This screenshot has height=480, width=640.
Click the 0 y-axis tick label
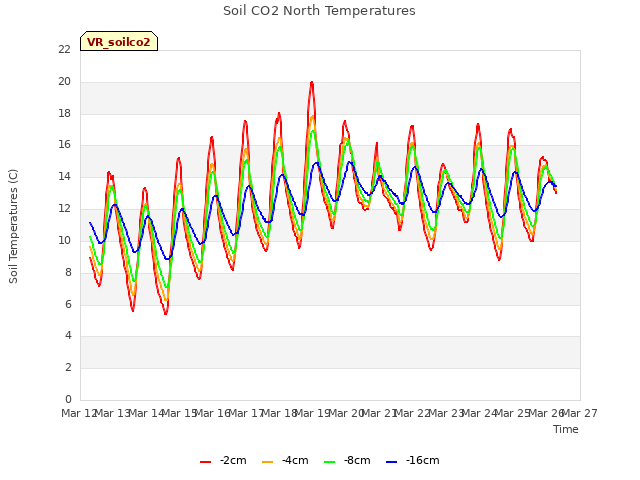point(68,399)
